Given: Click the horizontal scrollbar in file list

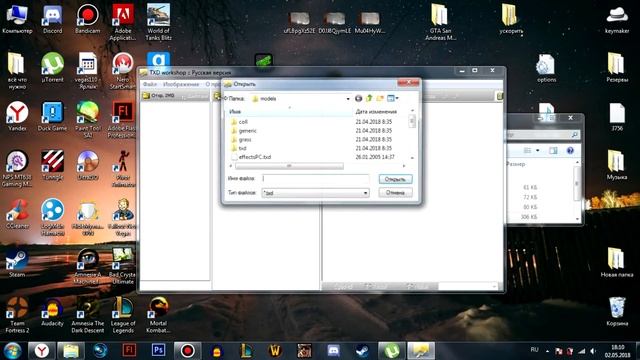Looking at the screenshot, I should [289, 166].
